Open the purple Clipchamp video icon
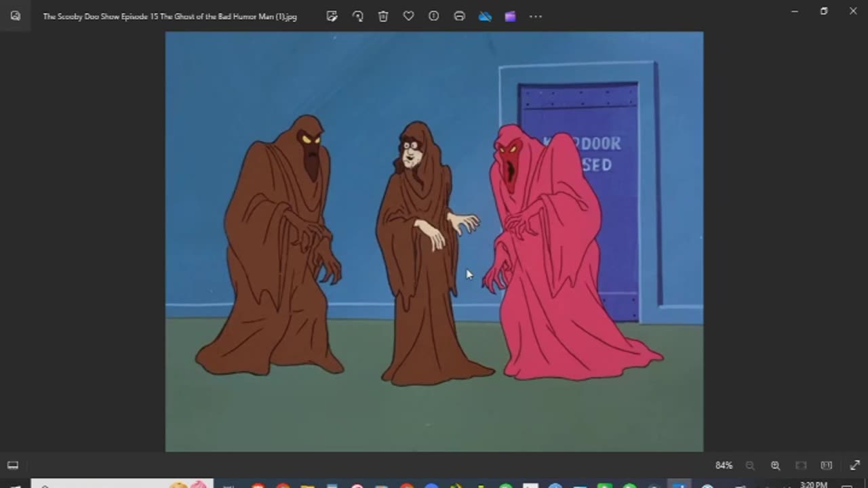This screenshot has width=868, height=488. [x=510, y=16]
